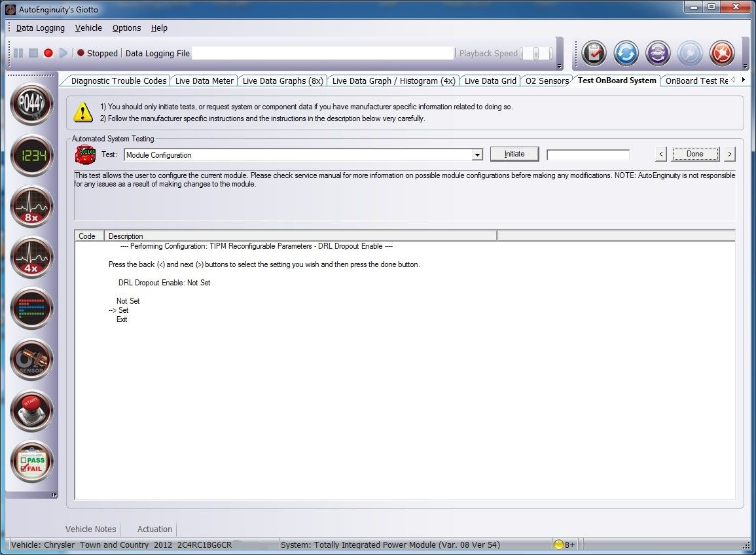Expand the playback toolbar overflow chevron
The height and width of the screenshot is (555, 756).
tap(559, 67)
